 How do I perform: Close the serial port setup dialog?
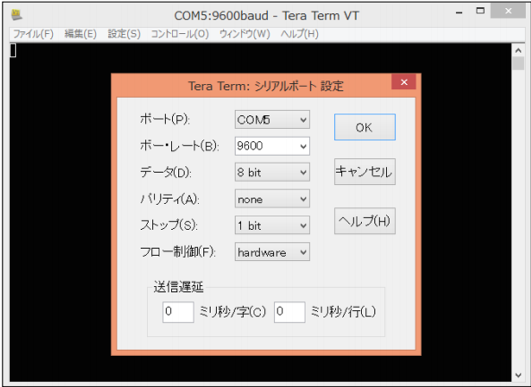coord(404,82)
